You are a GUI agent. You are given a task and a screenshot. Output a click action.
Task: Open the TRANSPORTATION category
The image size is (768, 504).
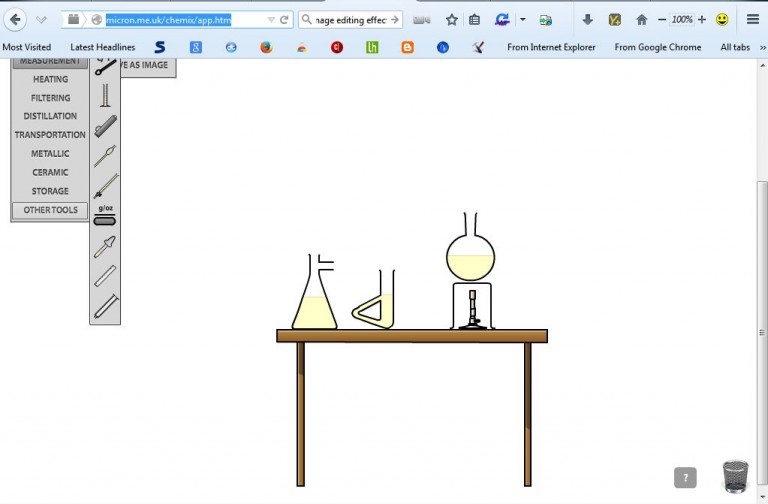[50, 135]
